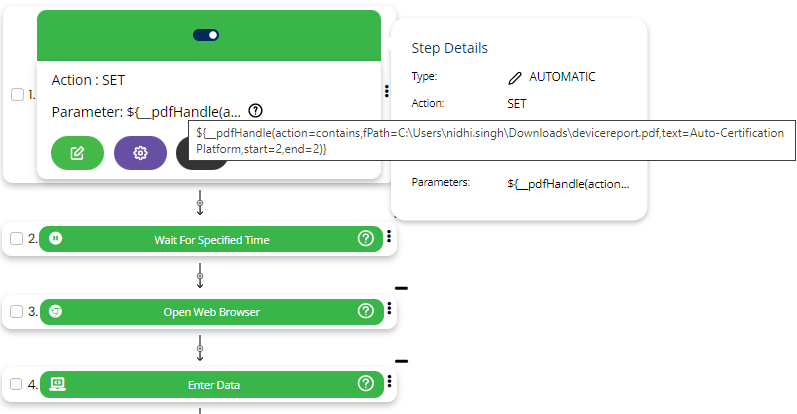Viewport: 797px width, 414px height.
Task: Click the Chrome icon on step 3
Action: (56, 311)
